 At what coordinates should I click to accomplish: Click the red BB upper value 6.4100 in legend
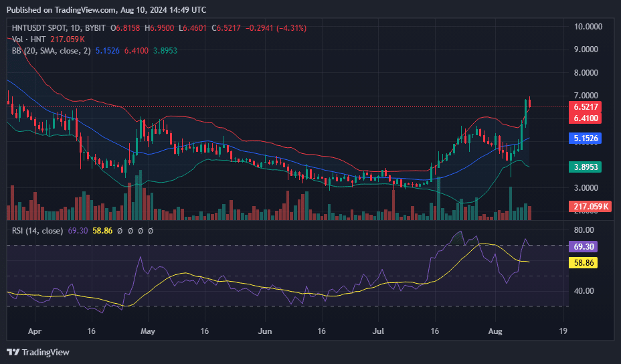[x=137, y=51]
